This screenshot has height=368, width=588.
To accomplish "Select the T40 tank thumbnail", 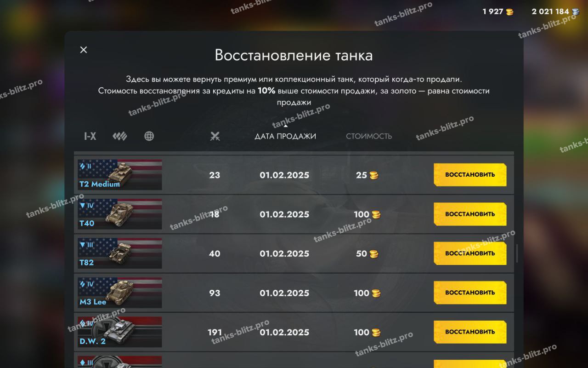I will pyautogui.click(x=120, y=214).
